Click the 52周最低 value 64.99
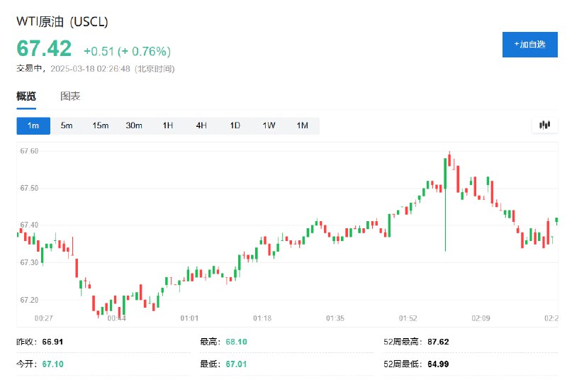The height and width of the screenshot is (392, 567). pos(438,364)
